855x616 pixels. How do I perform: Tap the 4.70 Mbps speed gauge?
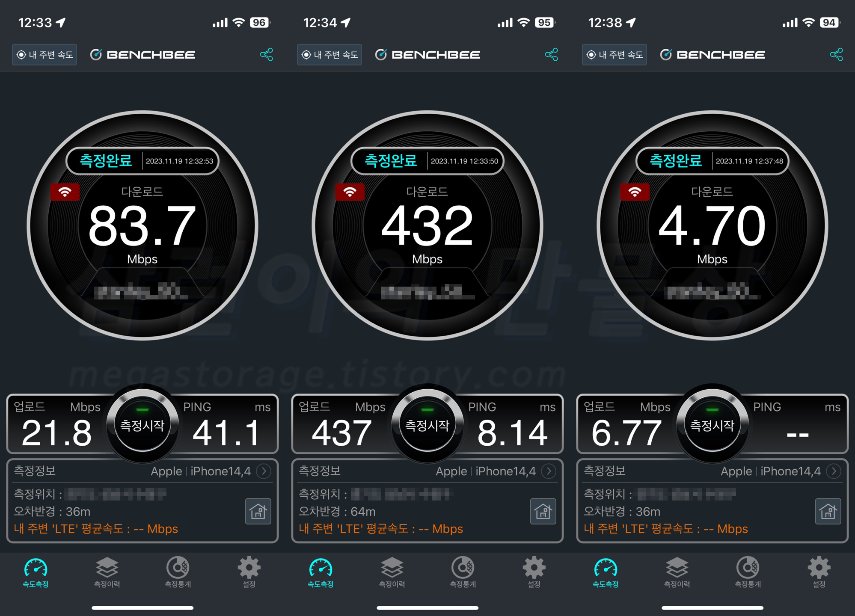[712, 225]
